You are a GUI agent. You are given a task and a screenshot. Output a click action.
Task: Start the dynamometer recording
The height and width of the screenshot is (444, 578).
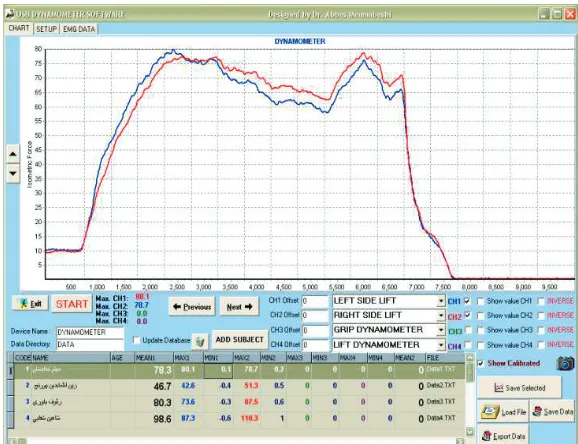tap(72, 304)
